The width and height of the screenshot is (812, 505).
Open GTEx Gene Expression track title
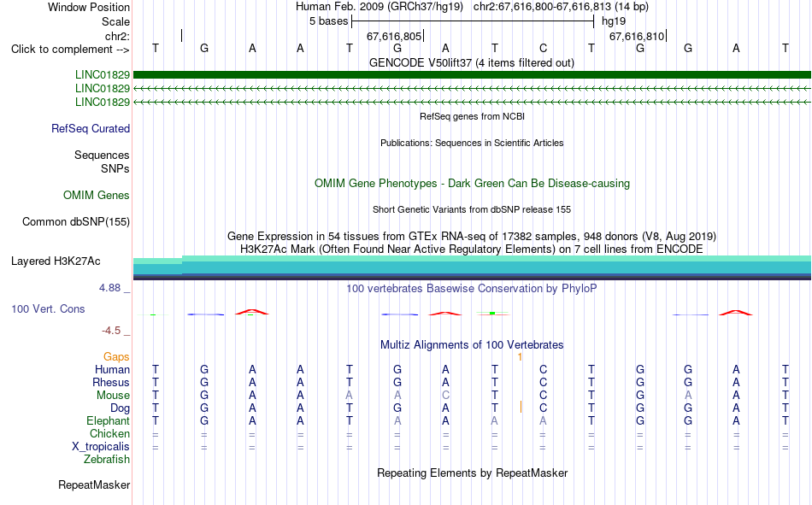472,236
